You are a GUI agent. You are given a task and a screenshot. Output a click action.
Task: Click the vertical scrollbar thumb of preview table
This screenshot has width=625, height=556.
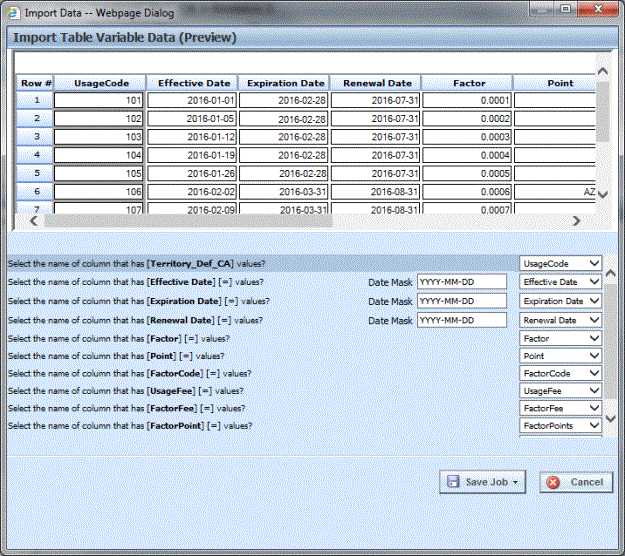pyautogui.click(x=603, y=112)
